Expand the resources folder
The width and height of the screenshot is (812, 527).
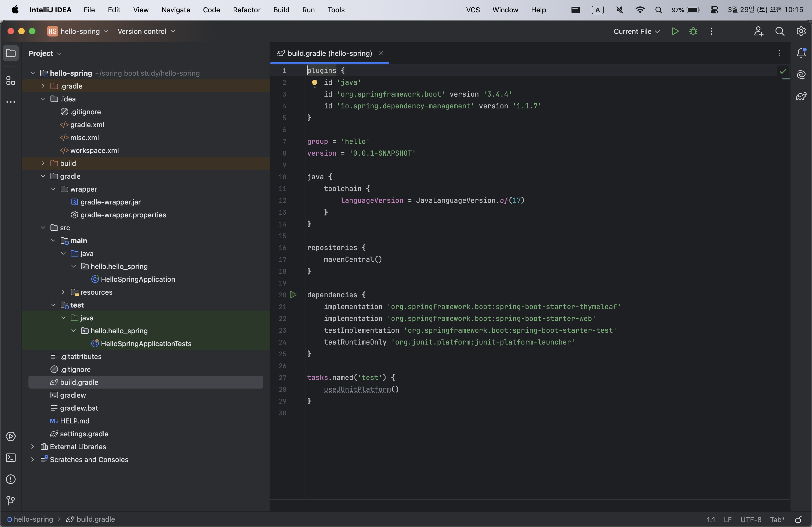click(63, 292)
